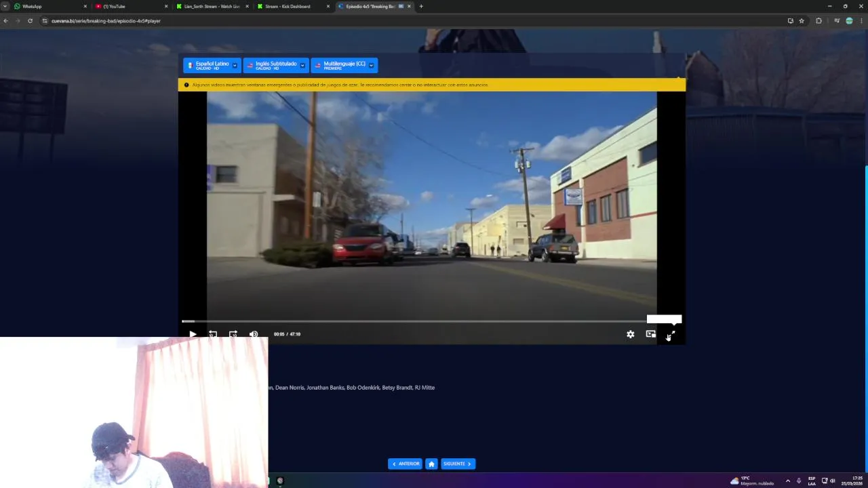
Task: Open the browser extensions menu
Action: pyautogui.click(x=818, y=21)
